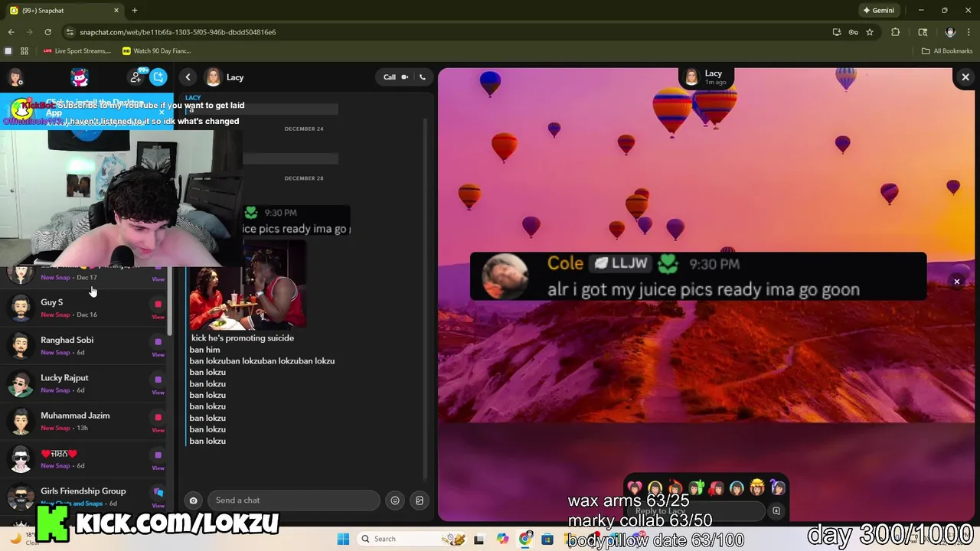Click the browser back arrow
The height and width of the screenshot is (551, 980).
pos(11,32)
